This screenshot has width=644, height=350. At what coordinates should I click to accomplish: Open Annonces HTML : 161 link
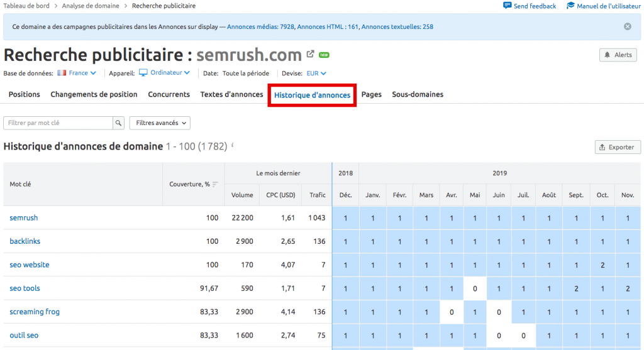pos(327,26)
